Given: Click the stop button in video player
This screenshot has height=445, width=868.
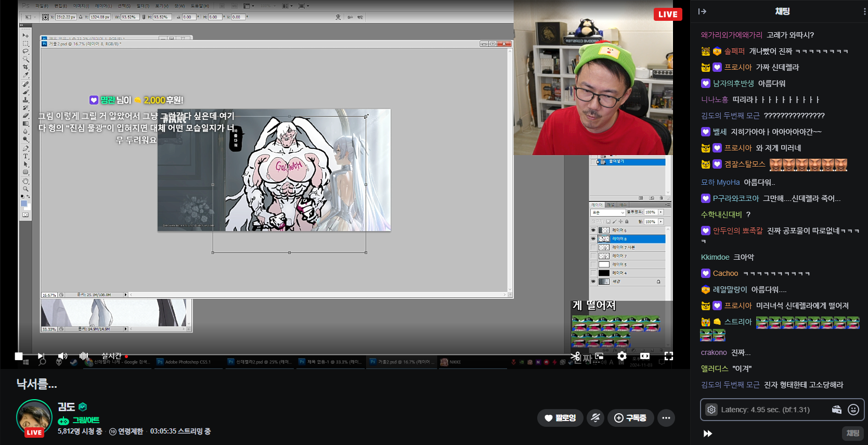Looking at the screenshot, I should point(19,356).
